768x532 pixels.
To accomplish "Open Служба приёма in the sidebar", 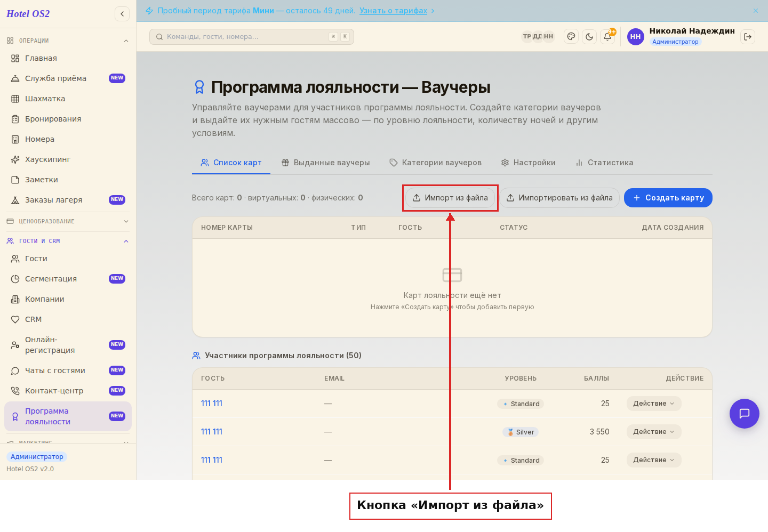I will tap(68, 78).
